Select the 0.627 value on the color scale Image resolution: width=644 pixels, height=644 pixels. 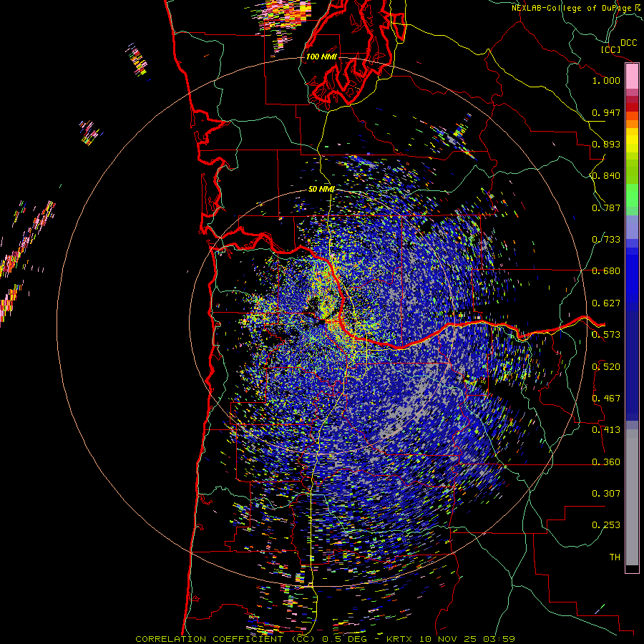click(x=606, y=303)
